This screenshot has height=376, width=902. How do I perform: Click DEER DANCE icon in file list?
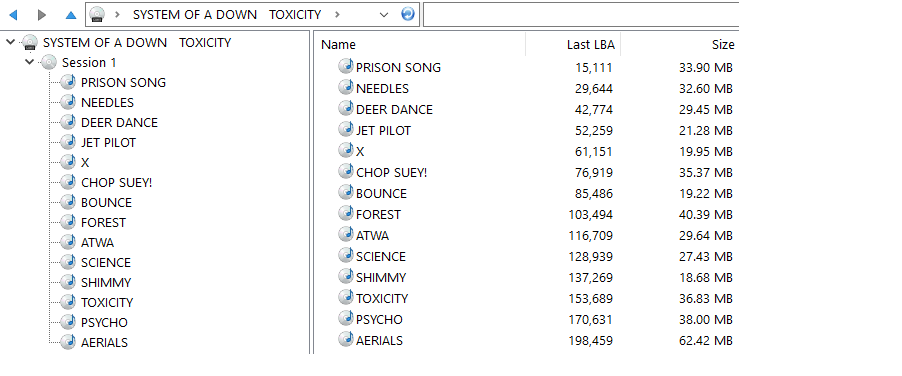pyautogui.click(x=346, y=108)
